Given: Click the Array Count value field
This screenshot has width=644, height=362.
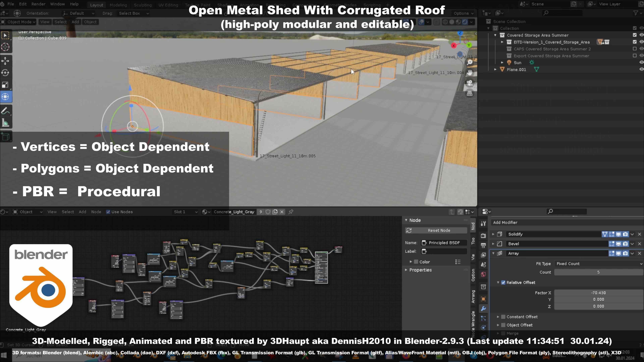Looking at the screenshot, I should point(599,272).
